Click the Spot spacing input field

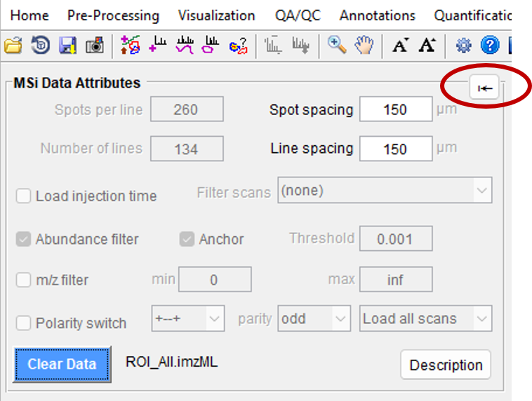pyautogui.click(x=396, y=109)
